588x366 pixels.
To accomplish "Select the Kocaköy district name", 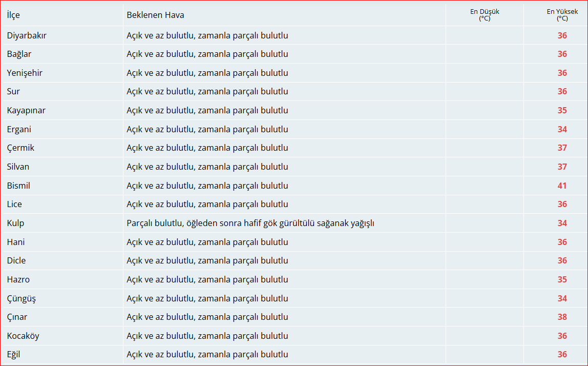I will [23, 336].
